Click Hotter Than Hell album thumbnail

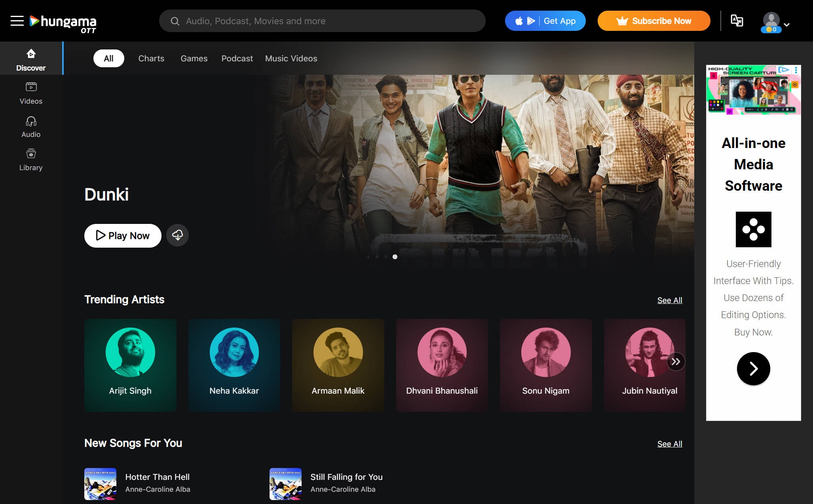pos(100,484)
